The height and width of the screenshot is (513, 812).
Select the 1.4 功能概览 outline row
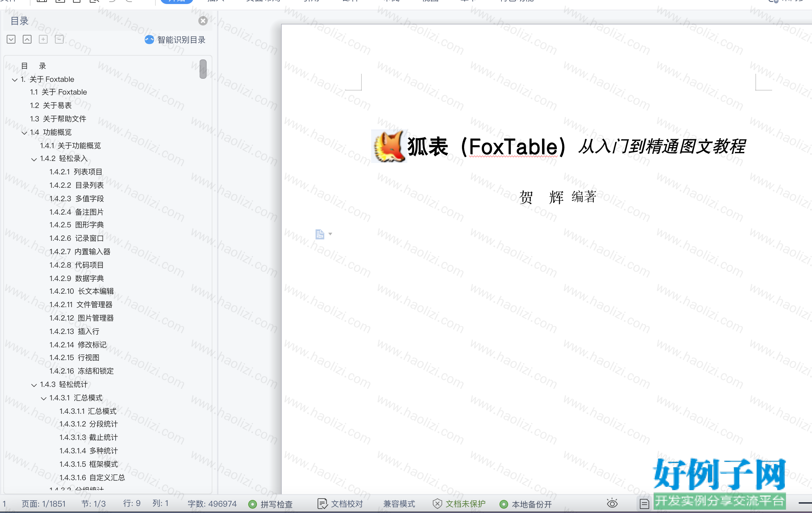click(51, 132)
